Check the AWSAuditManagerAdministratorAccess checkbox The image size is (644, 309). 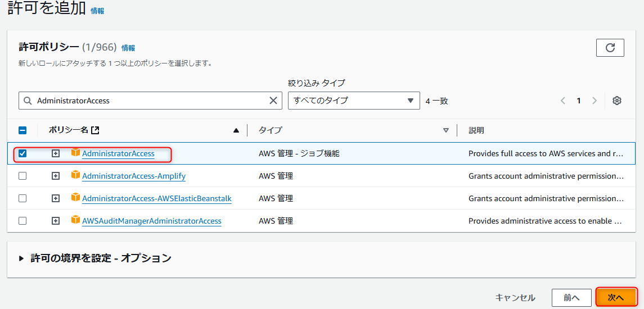click(23, 221)
